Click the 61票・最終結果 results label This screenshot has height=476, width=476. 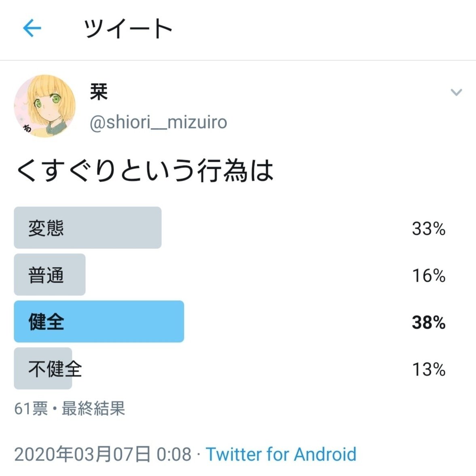click(x=70, y=409)
